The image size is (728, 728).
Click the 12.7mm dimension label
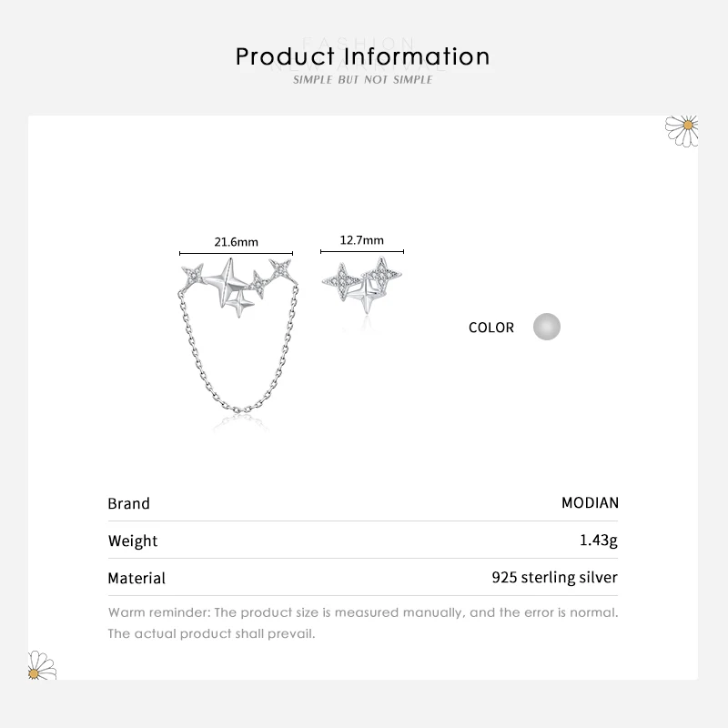pyautogui.click(x=361, y=241)
